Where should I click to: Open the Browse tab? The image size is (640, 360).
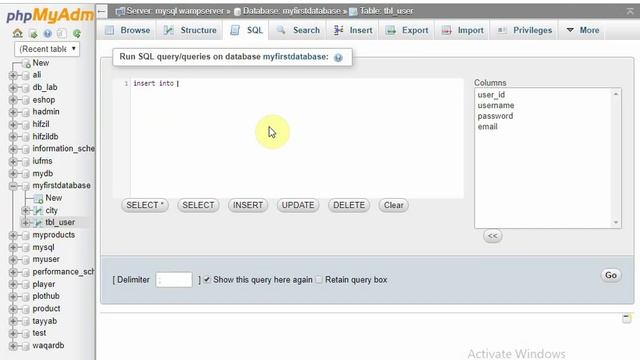tap(127, 30)
